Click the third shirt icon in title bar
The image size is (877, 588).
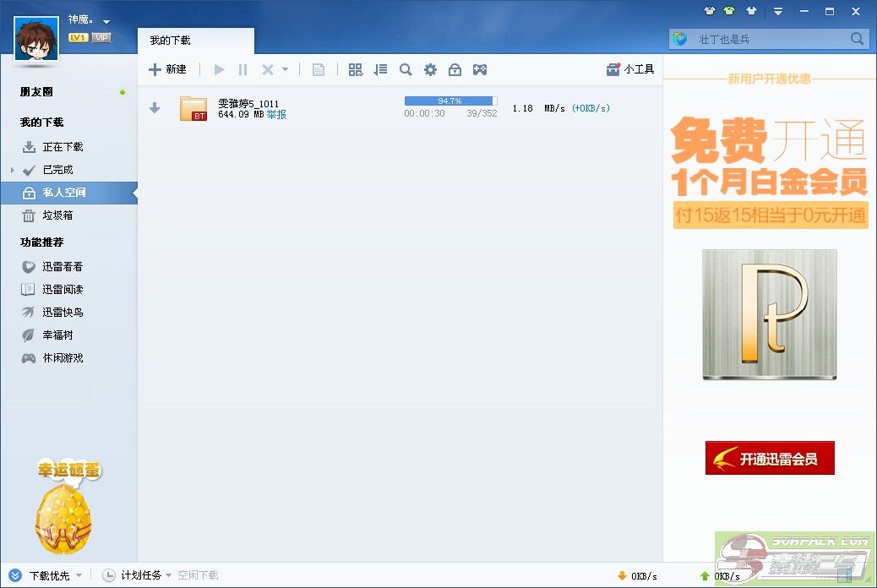click(751, 11)
